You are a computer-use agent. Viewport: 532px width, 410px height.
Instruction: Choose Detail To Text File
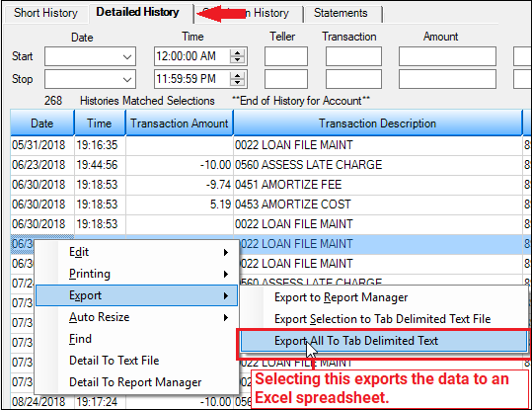(136, 361)
